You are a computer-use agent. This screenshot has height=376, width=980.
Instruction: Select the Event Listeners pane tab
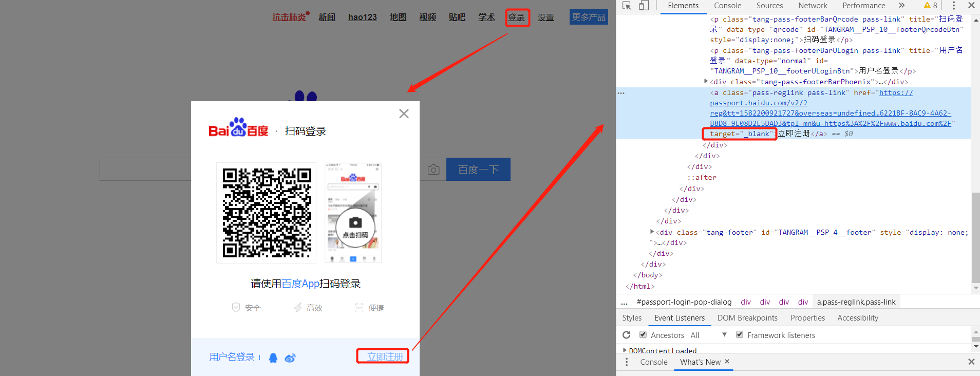tap(680, 318)
